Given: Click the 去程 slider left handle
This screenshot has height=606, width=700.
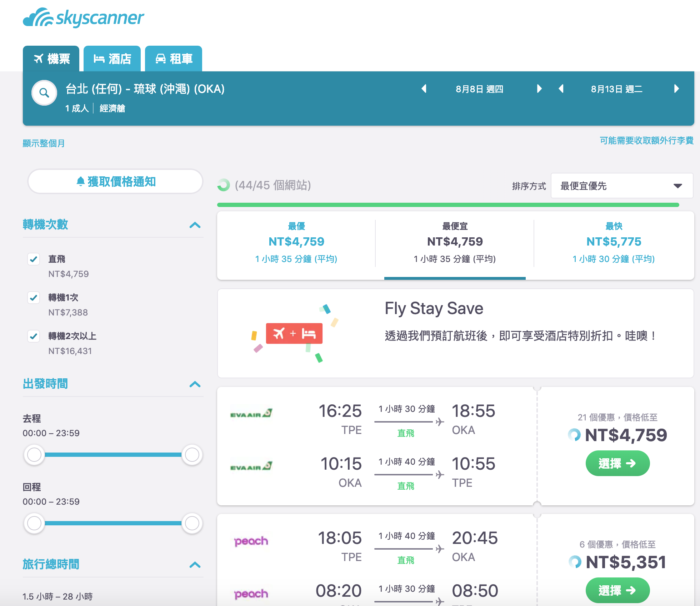Looking at the screenshot, I should (34, 455).
